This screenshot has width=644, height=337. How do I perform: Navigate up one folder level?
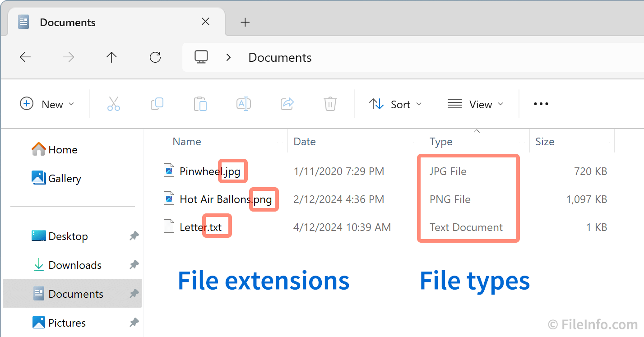click(111, 57)
